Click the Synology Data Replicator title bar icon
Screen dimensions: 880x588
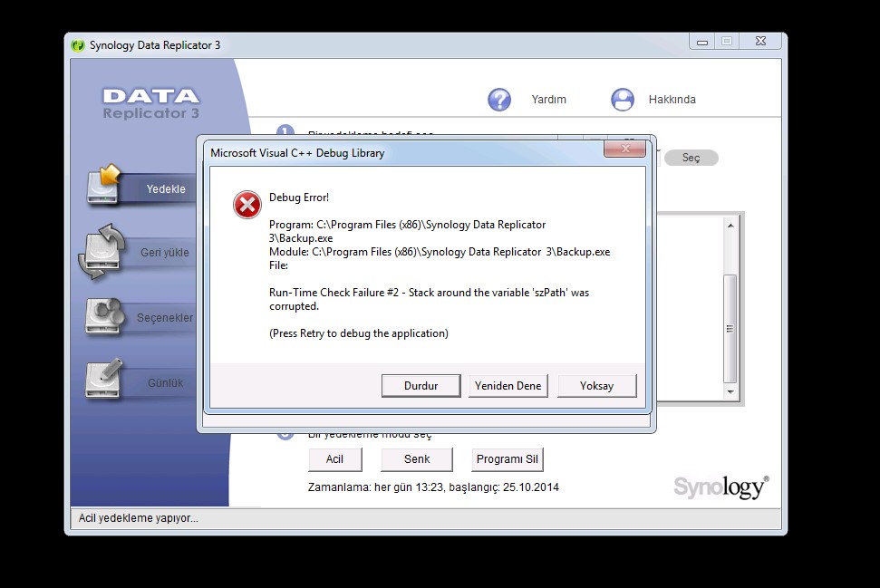(79, 45)
